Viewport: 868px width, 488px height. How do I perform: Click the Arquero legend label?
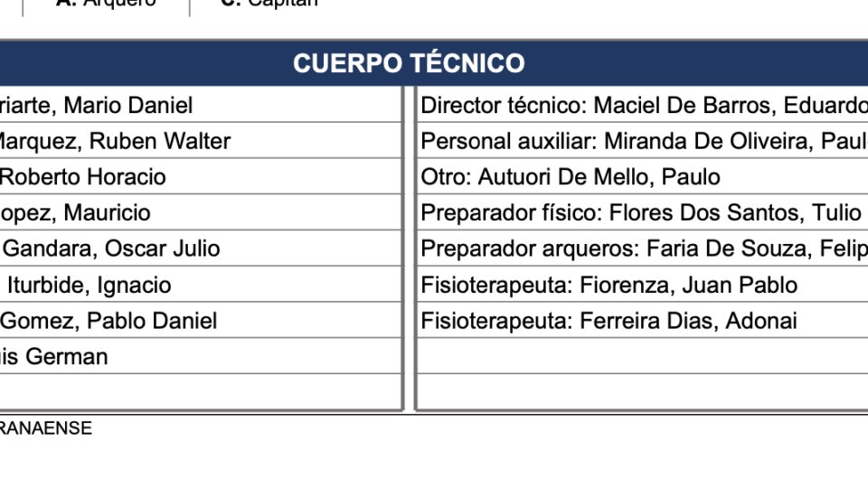(x=107, y=3)
